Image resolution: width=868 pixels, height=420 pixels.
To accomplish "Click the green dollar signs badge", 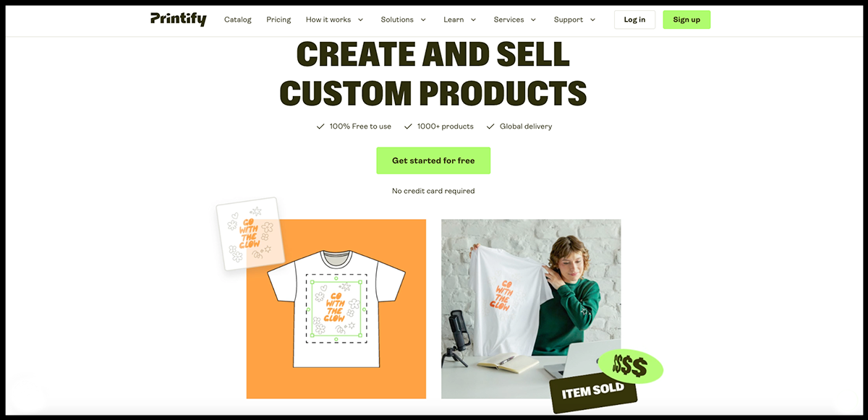I will coord(631,367).
